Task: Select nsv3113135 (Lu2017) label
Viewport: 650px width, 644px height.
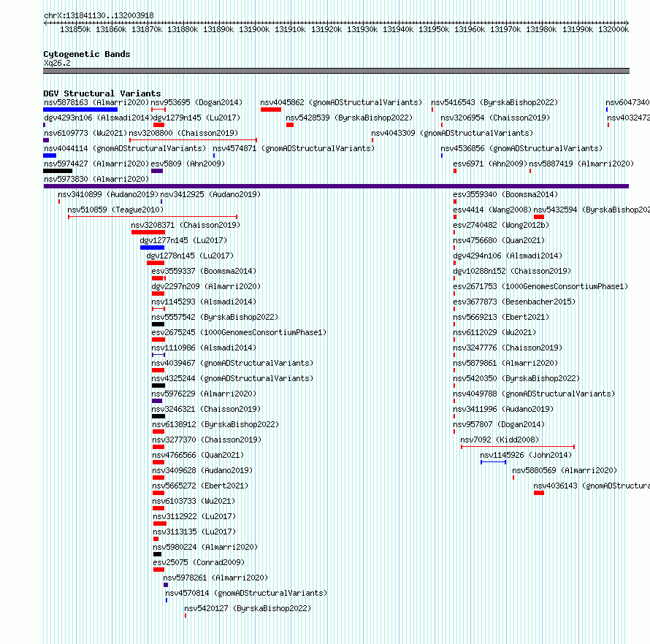Action: click(194, 532)
